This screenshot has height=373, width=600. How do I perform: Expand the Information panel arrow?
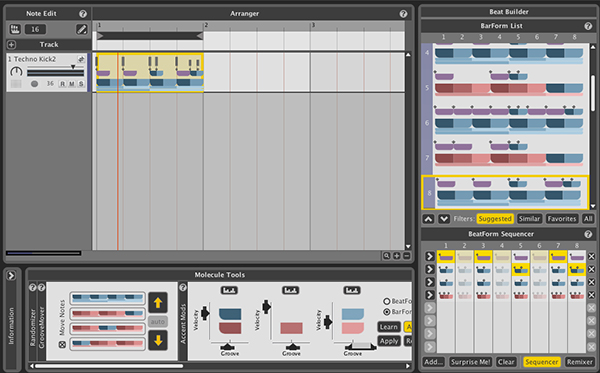11,275
